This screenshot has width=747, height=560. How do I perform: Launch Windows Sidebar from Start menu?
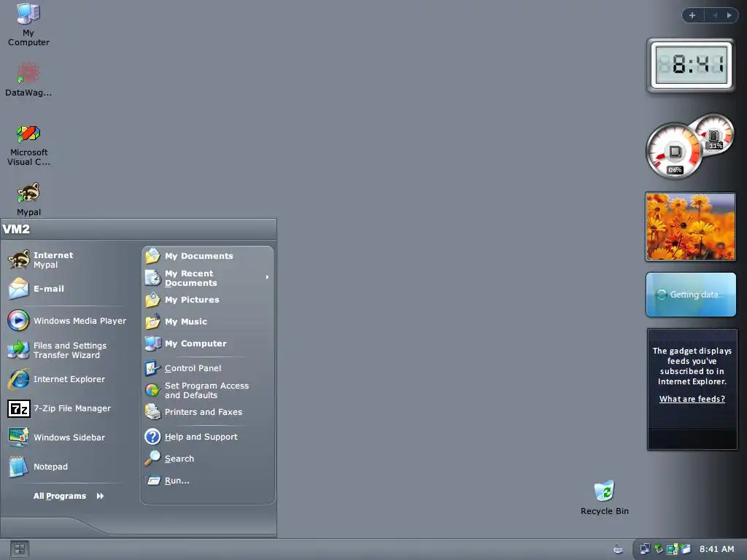[66, 437]
